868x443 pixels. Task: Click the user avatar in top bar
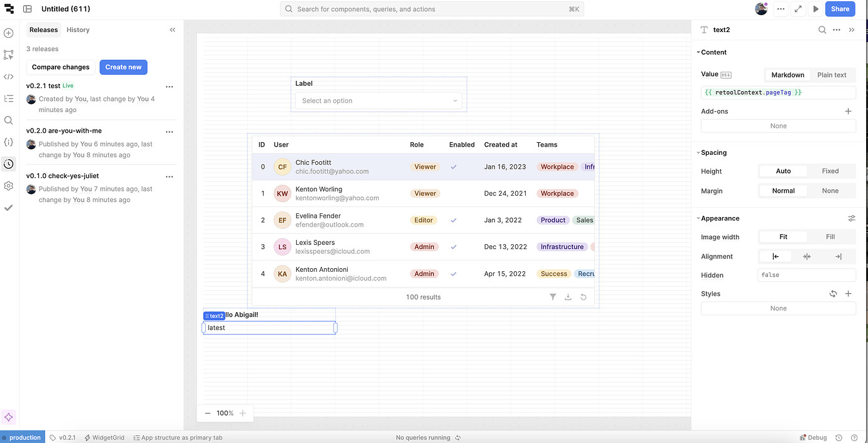tap(762, 9)
